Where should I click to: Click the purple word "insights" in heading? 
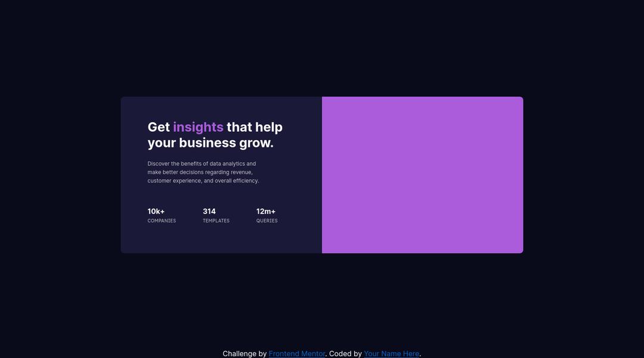click(x=198, y=127)
